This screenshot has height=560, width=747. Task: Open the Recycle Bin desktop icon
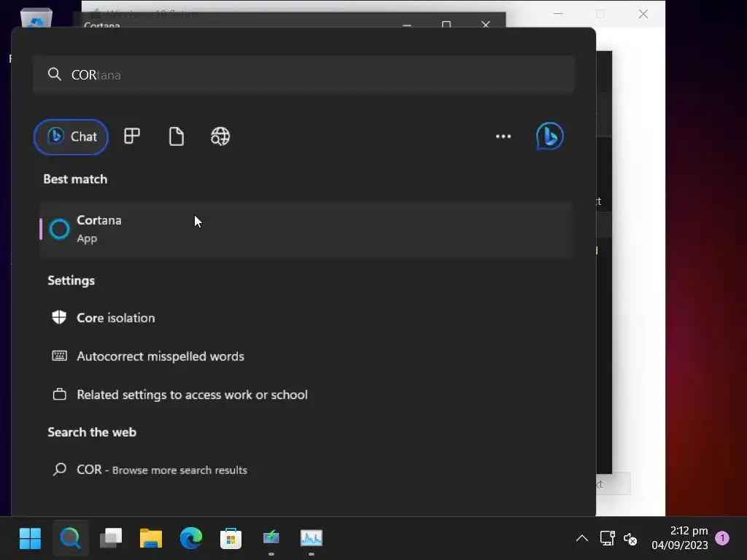coord(36,17)
